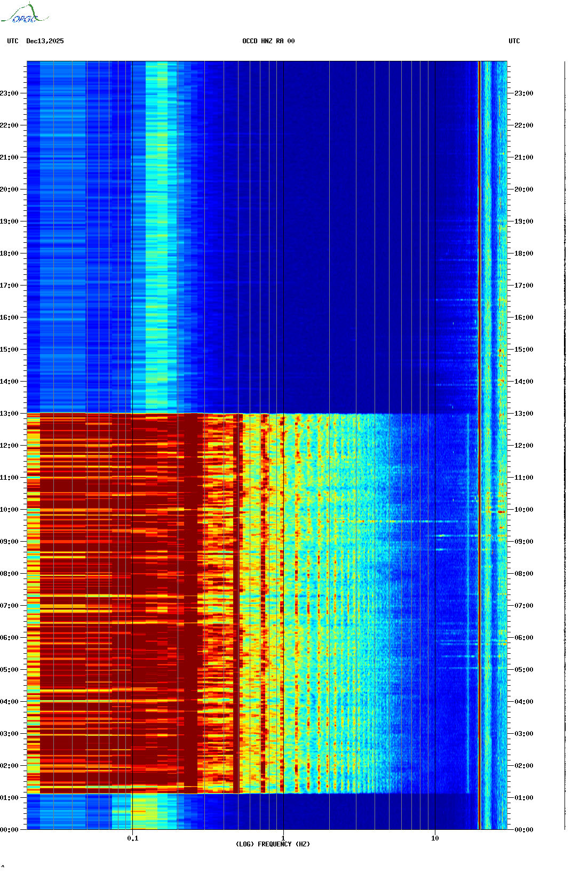Click the left-axis '15:00' time label
Screen dimensions: 588x872
tap(9, 350)
